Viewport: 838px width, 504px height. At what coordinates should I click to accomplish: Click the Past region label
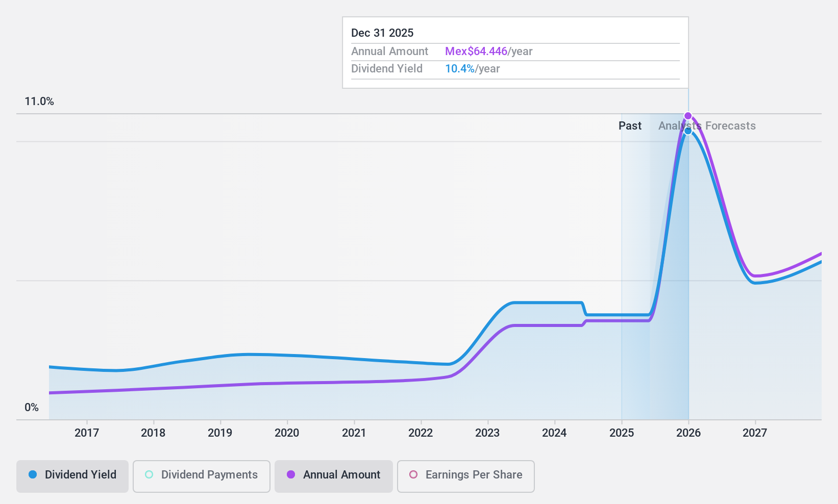pos(630,125)
